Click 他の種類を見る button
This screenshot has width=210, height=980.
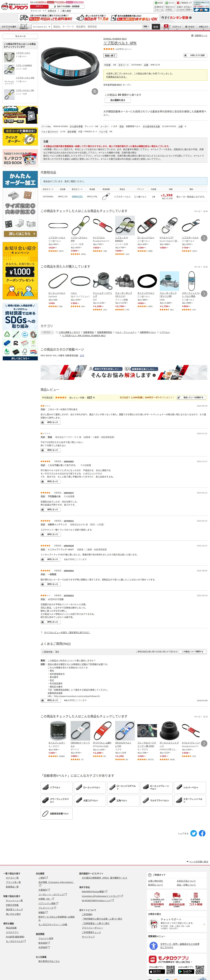117,100
